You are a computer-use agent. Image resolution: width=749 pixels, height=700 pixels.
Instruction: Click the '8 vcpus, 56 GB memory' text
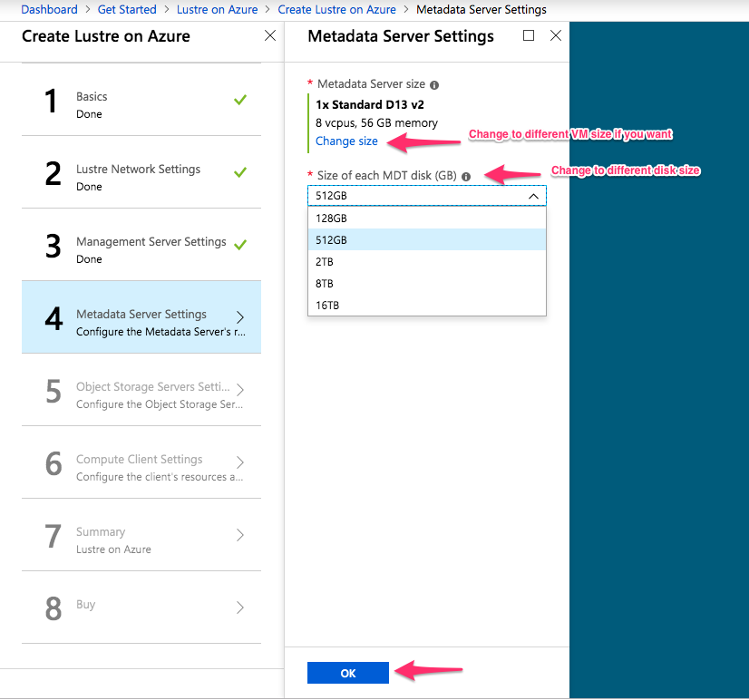click(376, 123)
